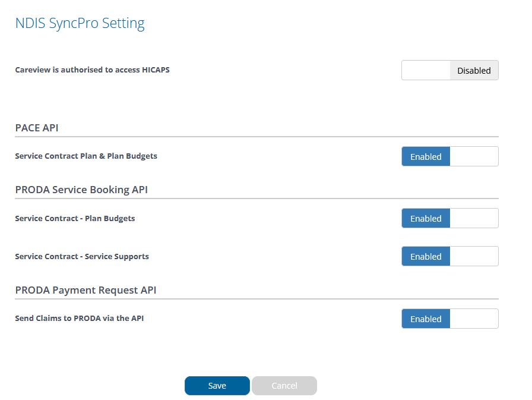The width and height of the screenshot is (532, 400).
Task: Click the Careview is authorised to access HICAPS label
Action: coord(92,70)
